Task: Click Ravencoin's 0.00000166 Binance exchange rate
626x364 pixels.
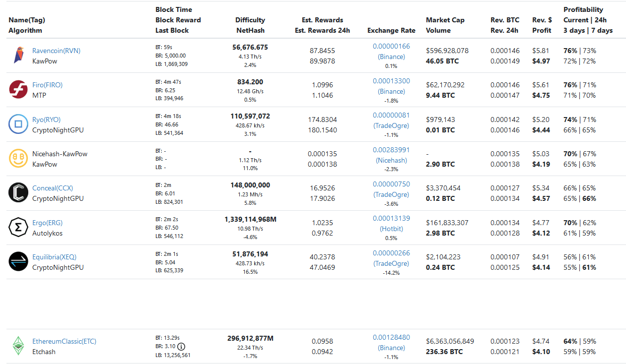Action: (391, 46)
